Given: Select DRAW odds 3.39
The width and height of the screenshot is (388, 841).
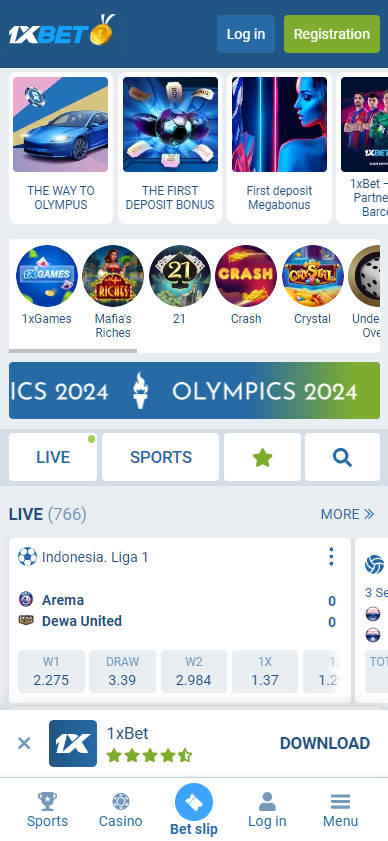Looking at the screenshot, I should click(122, 672).
